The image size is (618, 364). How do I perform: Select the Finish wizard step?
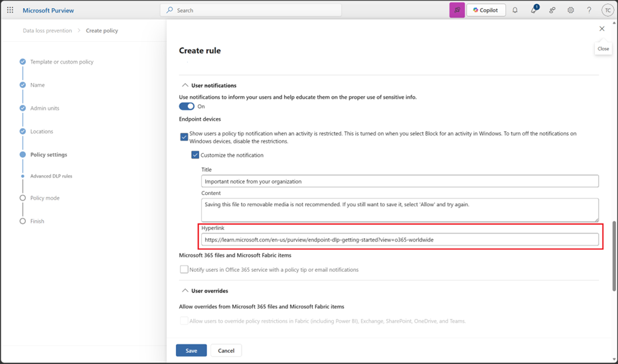tap(37, 221)
